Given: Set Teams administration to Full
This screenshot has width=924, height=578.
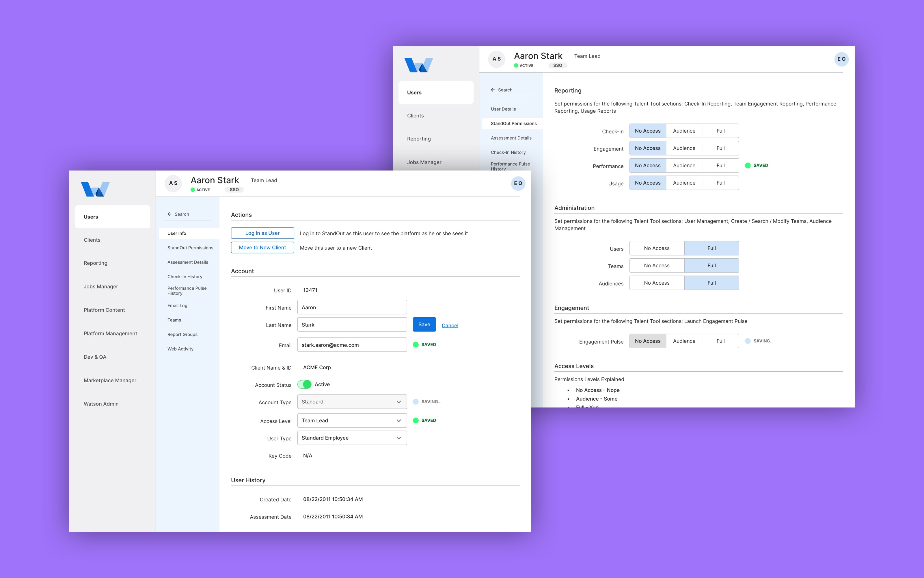Looking at the screenshot, I should click(x=712, y=265).
